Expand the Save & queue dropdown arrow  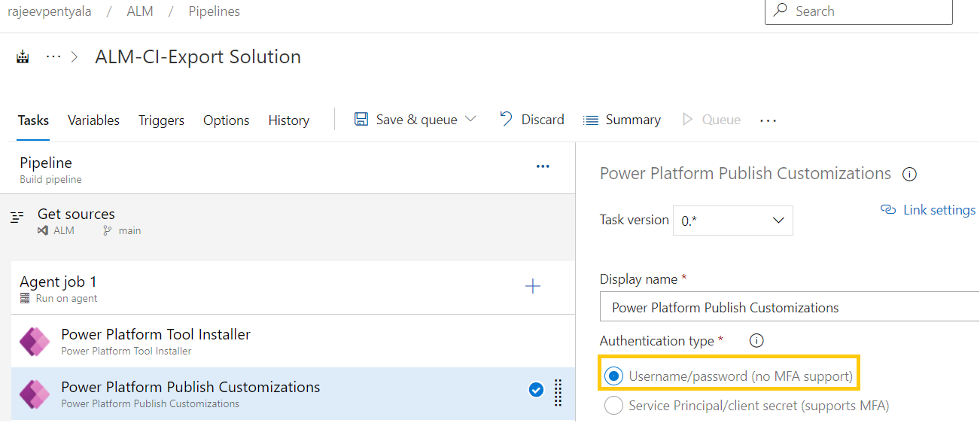tap(471, 120)
